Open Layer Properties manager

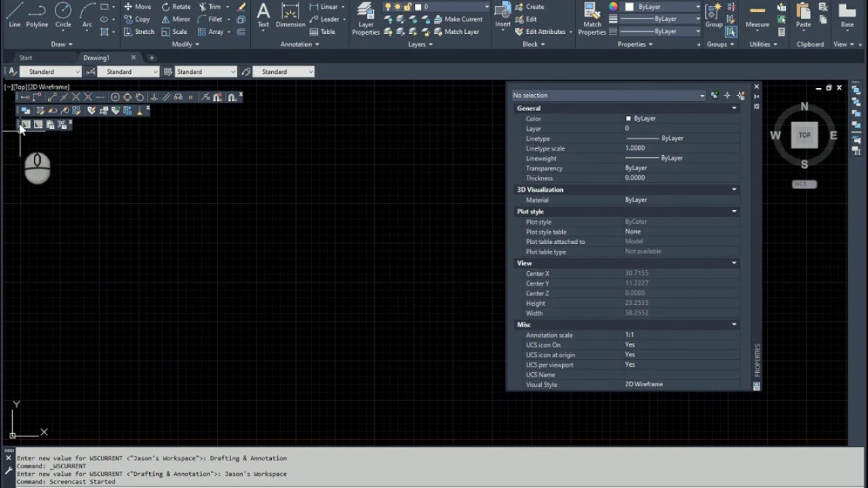tap(366, 19)
